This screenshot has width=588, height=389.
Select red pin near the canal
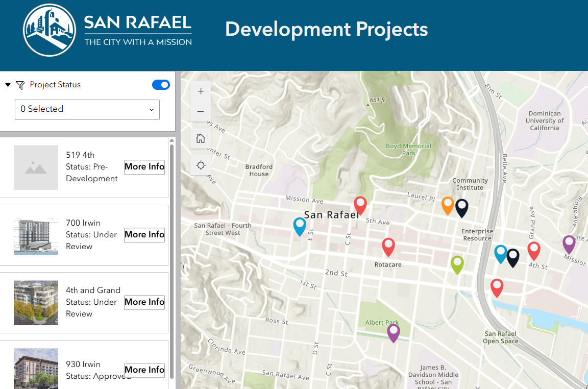click(x=497, y=288)
